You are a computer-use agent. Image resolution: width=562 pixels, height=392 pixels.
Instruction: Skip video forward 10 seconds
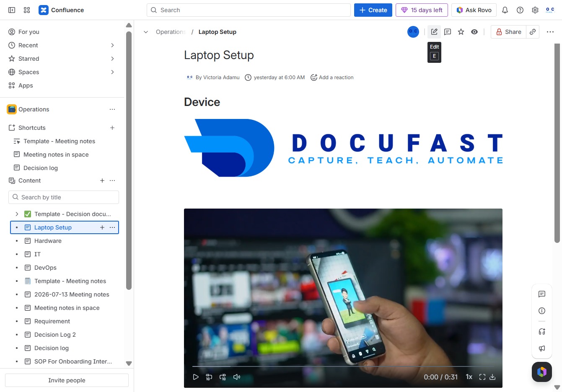click(223, 377)
